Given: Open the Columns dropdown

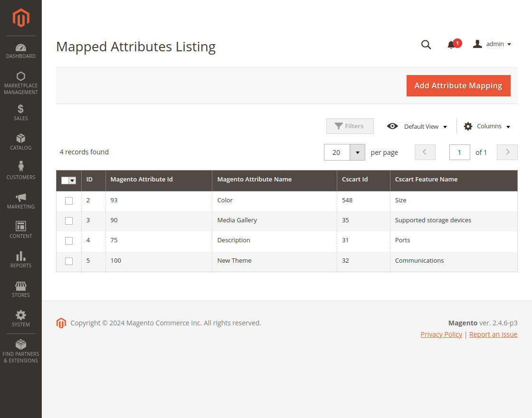Looking at the screenshot, I should (487, 126).
